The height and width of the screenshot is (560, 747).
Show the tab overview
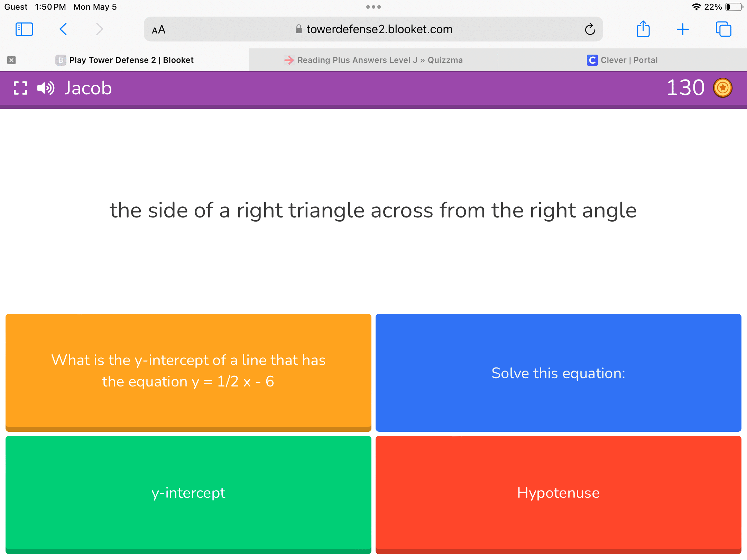point(723,29)
